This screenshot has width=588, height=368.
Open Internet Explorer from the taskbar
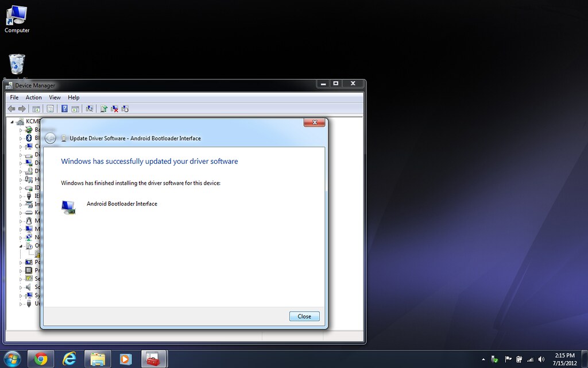point(69,359)
